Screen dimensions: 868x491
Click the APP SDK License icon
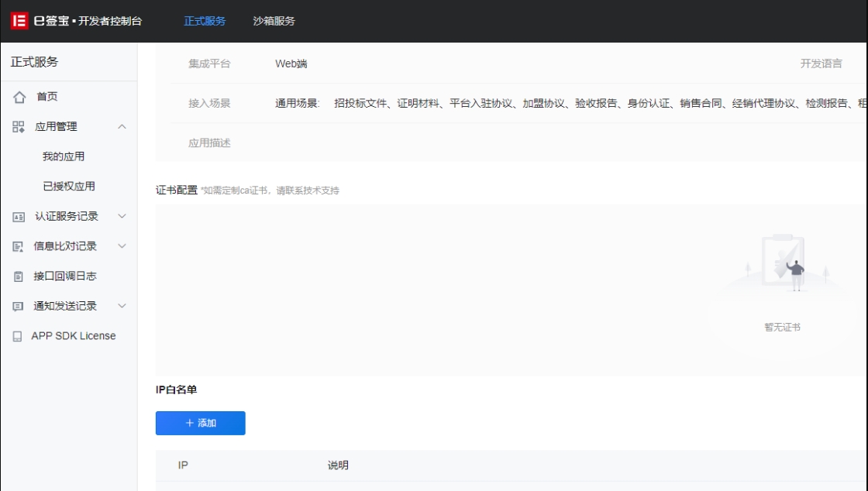point(18,337)
